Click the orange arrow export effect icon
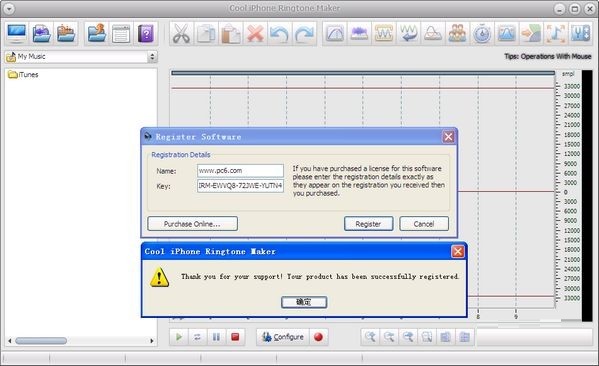Image resolution: width=599 pixels, height=366 pixels. [531, 34]
